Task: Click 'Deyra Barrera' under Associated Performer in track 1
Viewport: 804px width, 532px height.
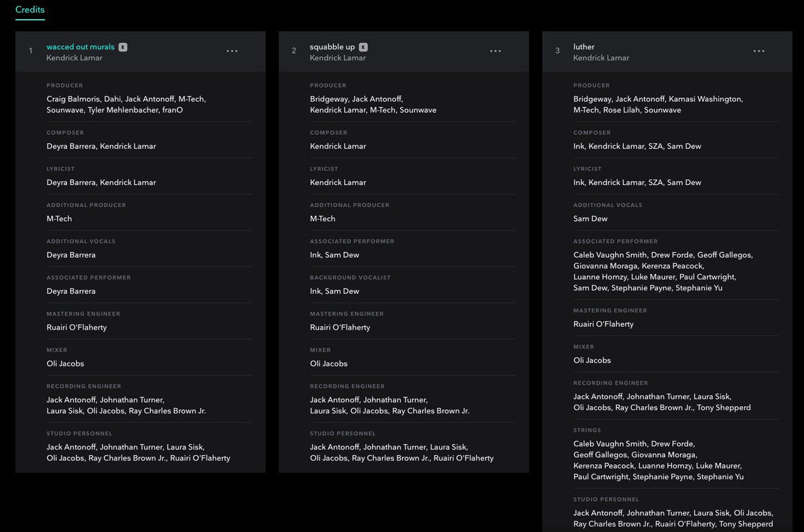Action: (x=71, y=291)
